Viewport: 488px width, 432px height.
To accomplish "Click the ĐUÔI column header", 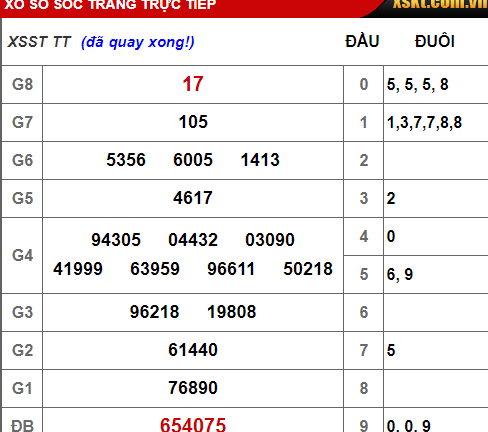I will (x=435, y=41).
